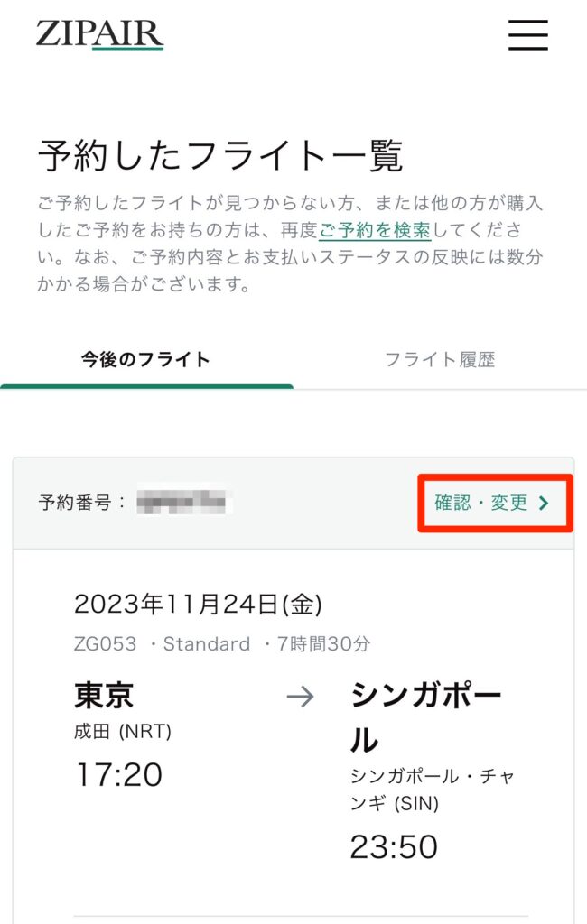The height and width of the screenshot is (924, 587).
Task: Click the arrival time 23:50
Action: click(x=394, y=847)
